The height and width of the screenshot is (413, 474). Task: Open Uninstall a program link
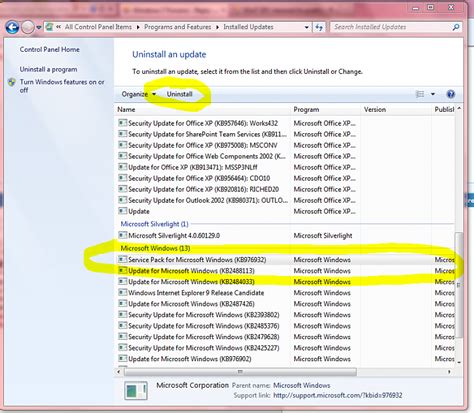click(x=48, y=69)
